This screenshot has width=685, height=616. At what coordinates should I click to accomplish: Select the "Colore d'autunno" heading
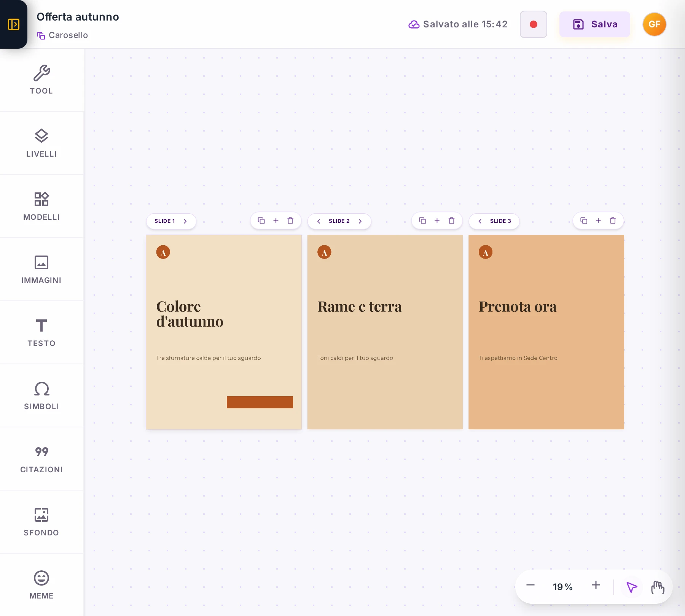(x=190, y=314)
